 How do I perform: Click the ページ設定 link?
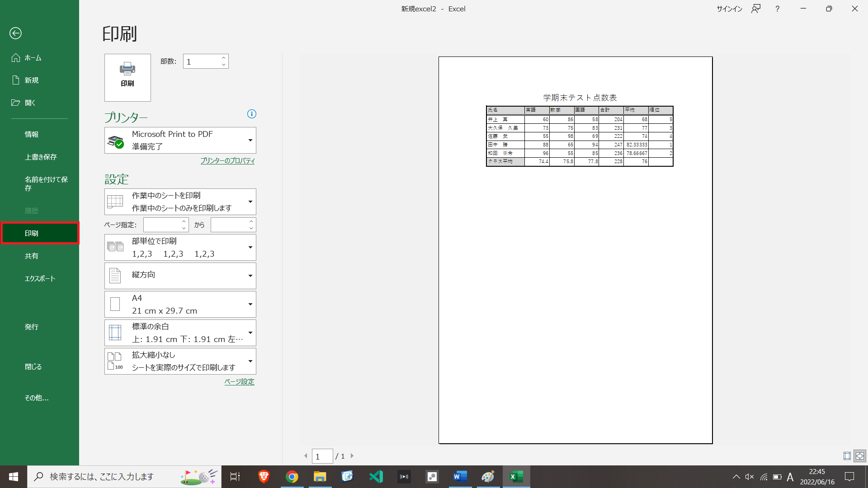pyautogui.click(x=239, y=382)
